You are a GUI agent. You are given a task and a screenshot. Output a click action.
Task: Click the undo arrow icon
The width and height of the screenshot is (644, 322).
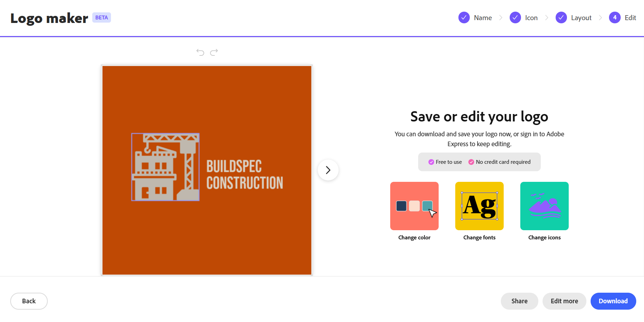pos(200,52)
